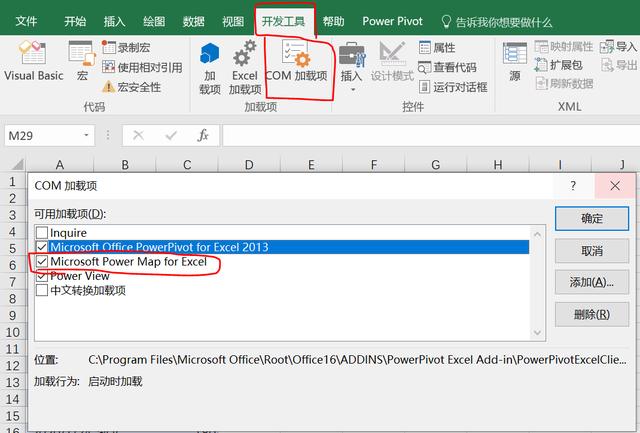Click 映射属性 map properties

(x=564, y=47)
